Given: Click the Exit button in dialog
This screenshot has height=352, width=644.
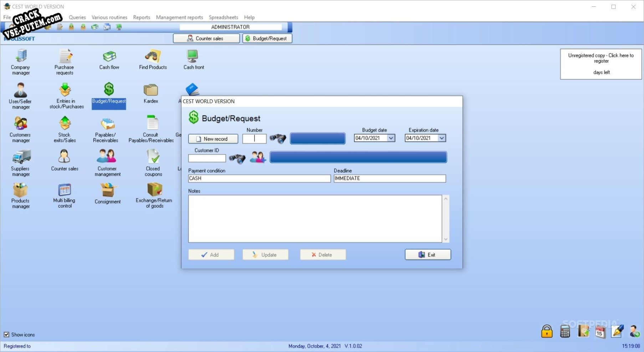Looking at the screenshot, I should click(x=428, y=255).
